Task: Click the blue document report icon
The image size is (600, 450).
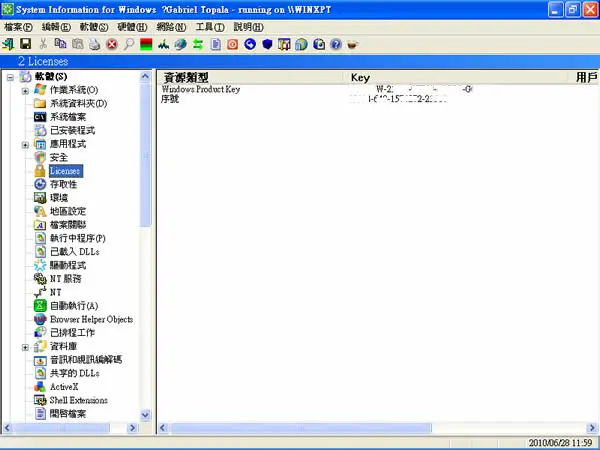Action: tap(215, 44)
